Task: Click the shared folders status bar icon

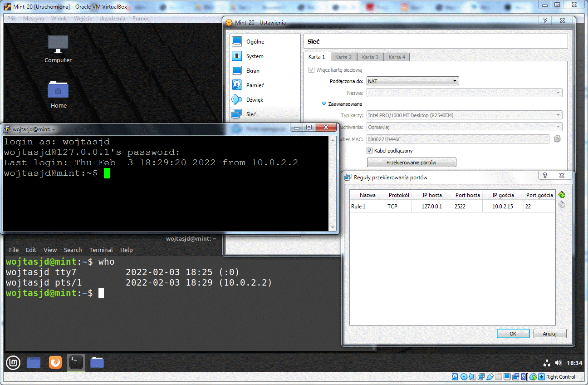Action: pos(499,377)
